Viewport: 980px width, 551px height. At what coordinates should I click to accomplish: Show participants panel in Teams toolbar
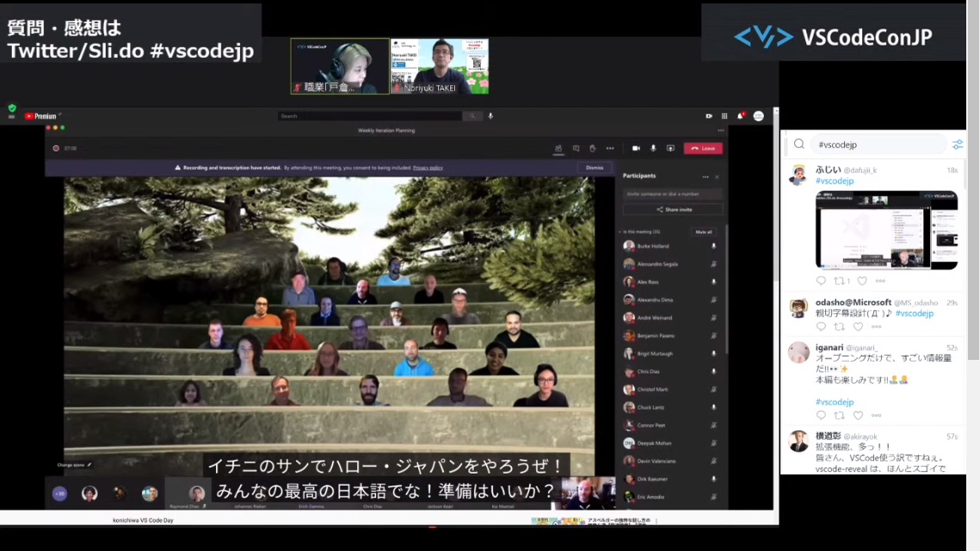[558, 149]
